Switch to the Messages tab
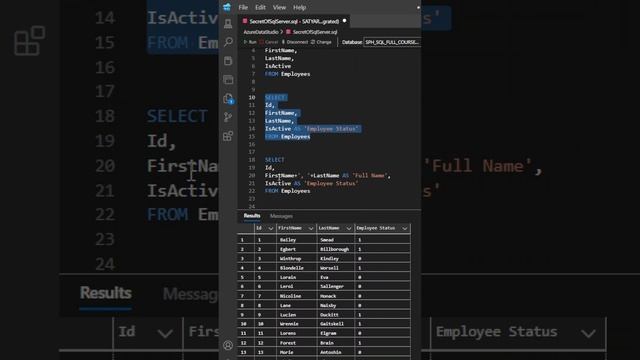640x360 pixels. click(x=281, y=216)
